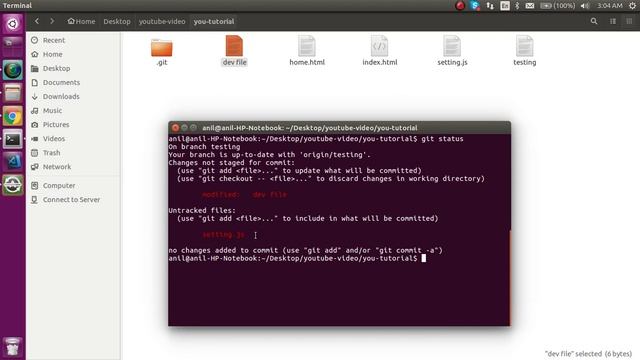Open network indicator in top panel
The width and height of the screenshot is (640, 360).
tap(490, 6)
